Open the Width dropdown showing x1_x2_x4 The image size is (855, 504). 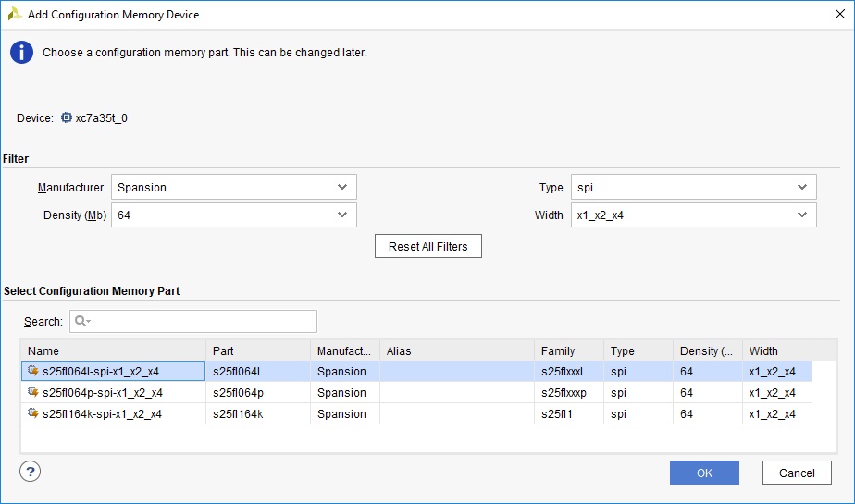click(694, 215)
